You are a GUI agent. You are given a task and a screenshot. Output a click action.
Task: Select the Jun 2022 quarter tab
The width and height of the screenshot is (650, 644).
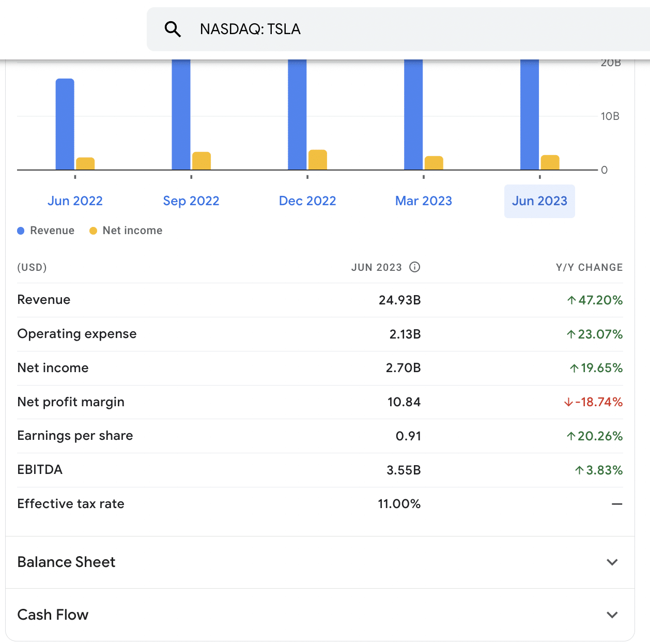point(75,201)
